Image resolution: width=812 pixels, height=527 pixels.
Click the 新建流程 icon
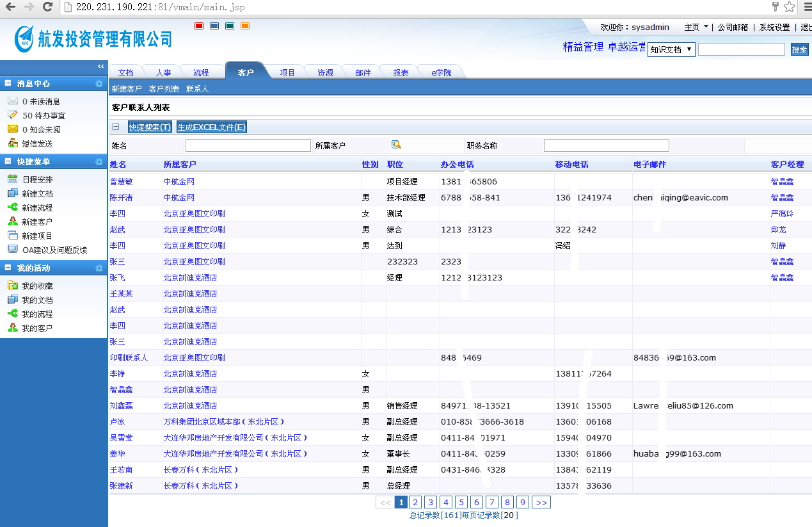click(x=12, y=207)
